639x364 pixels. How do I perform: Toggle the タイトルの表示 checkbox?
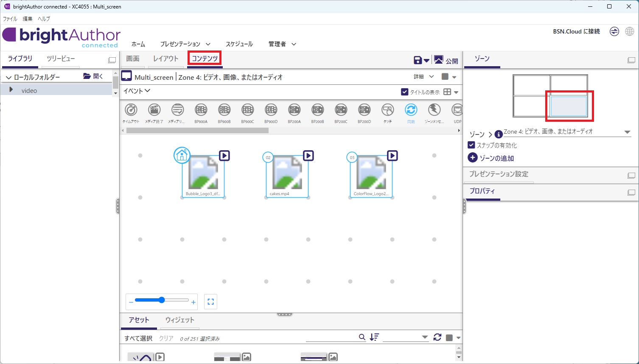point(405,92)
